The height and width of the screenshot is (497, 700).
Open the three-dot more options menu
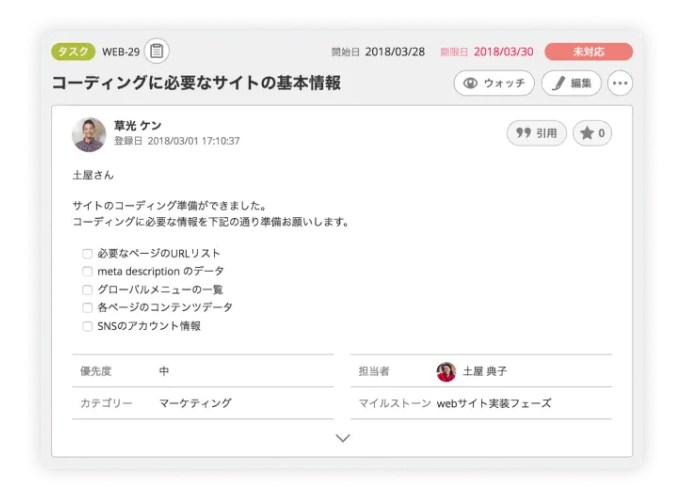click(x=620, y=83)
